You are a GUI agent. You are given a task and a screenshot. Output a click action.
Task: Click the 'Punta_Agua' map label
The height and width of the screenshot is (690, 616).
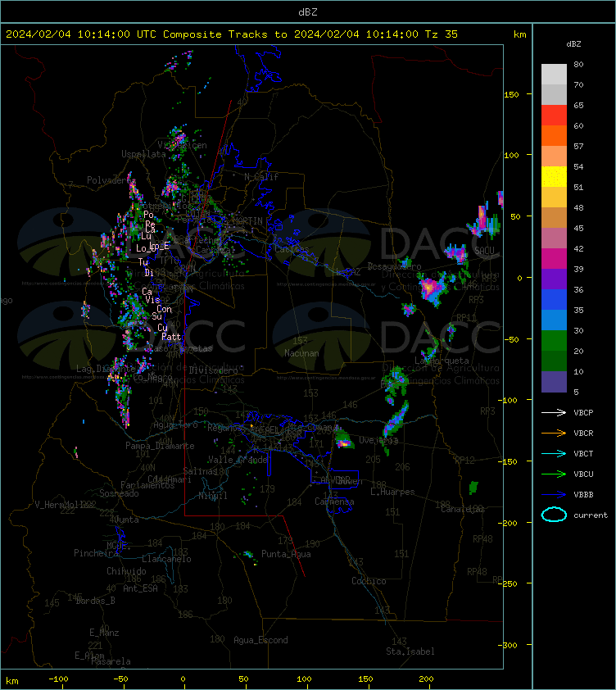(x=286, y=554)
